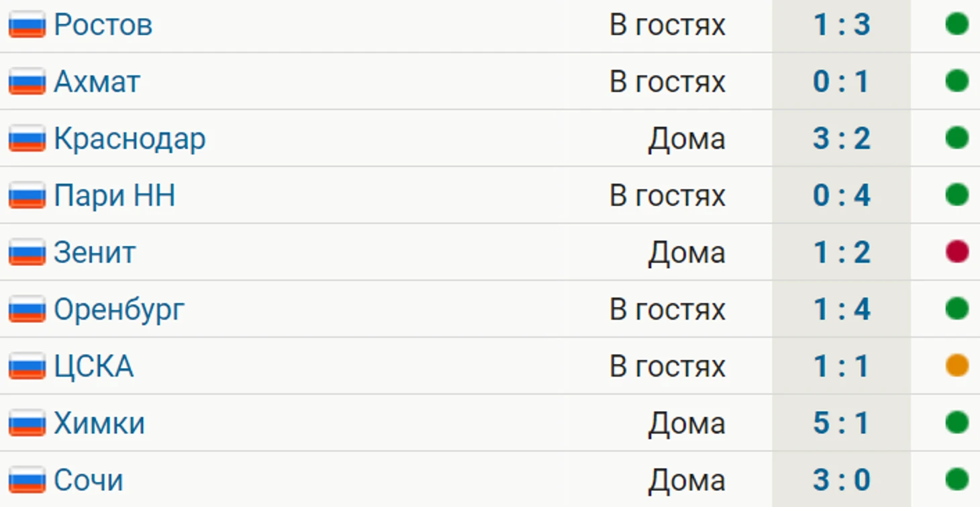Click the green result dot for Химки
The height and width of the screenshot is (507, 980).
tap(957, 423)
